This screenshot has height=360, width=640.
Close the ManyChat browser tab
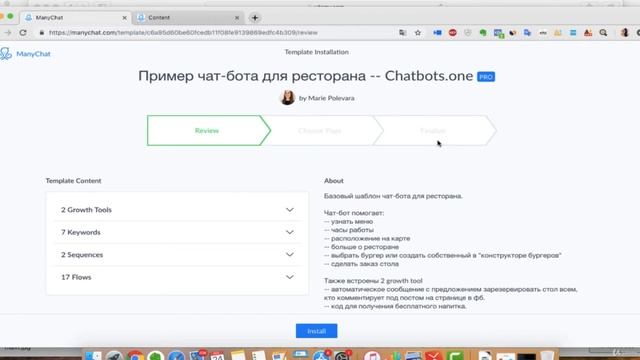coord(124,18)
